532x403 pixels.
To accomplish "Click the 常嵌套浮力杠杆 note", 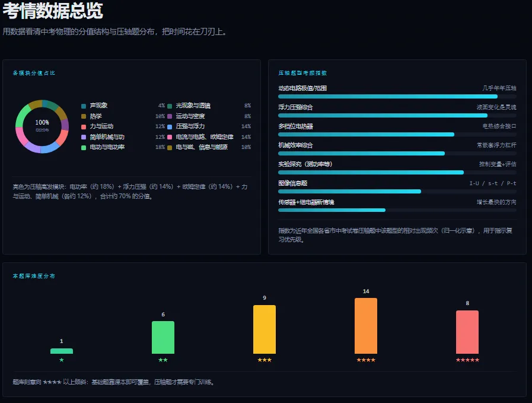I will (x=496, y=145).
